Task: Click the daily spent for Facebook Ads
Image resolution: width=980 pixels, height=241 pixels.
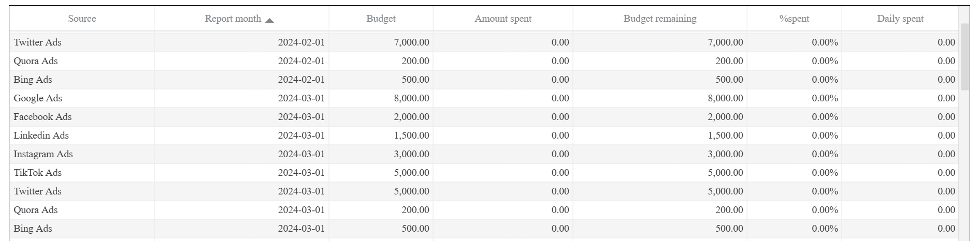Action: (x=946, y=117)
